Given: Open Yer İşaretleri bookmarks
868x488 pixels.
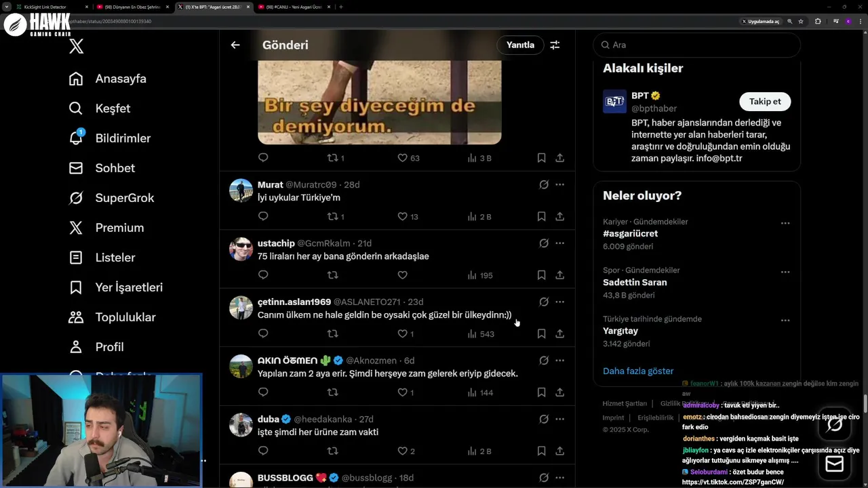Looking at the screenshot, I should pos(116,287).
